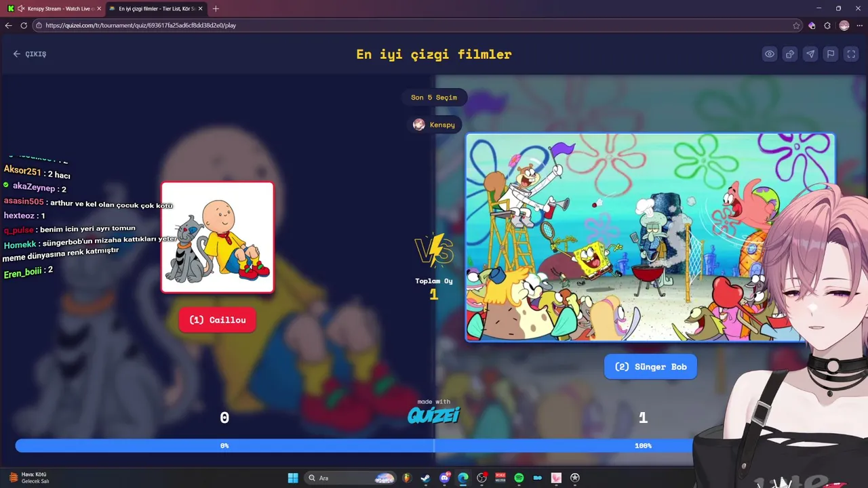Open the browser profile avatar
Image resolution: width=868 pixels, height=488 pixels.
click(844, 25)
